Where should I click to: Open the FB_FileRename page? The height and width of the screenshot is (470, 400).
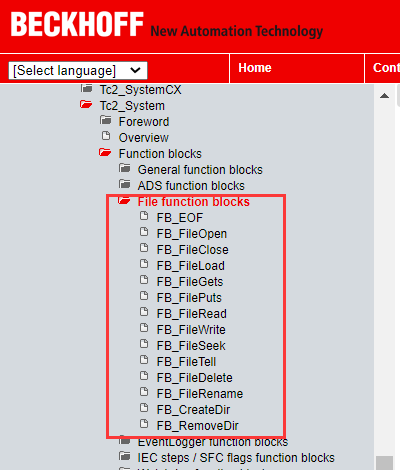point(200,394)
